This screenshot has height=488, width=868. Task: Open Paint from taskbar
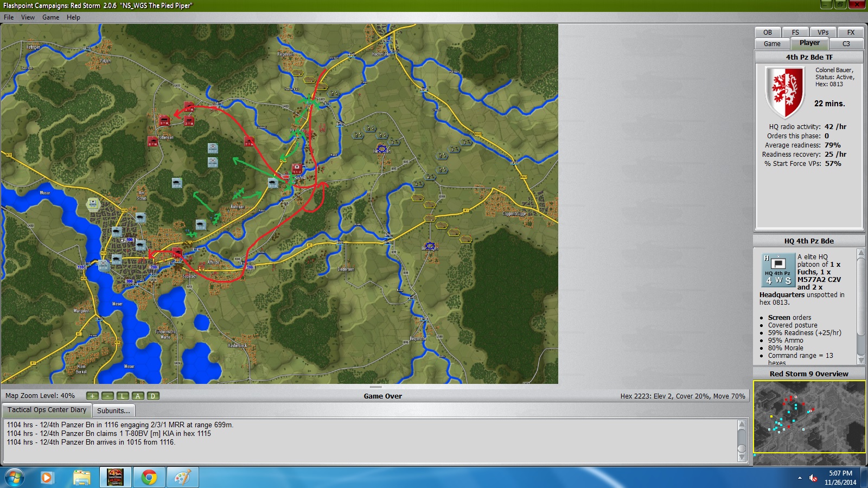pos(182,478)
